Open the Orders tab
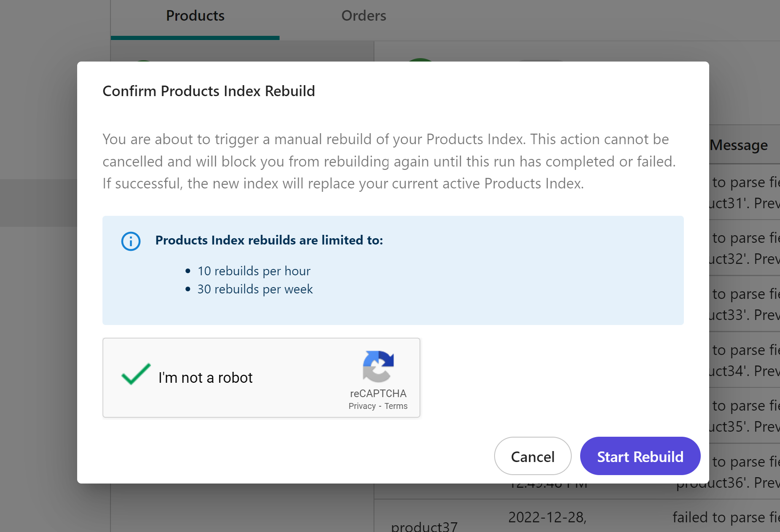The width and height of the screenshot is (780, 532). click(x=363, y=16)
